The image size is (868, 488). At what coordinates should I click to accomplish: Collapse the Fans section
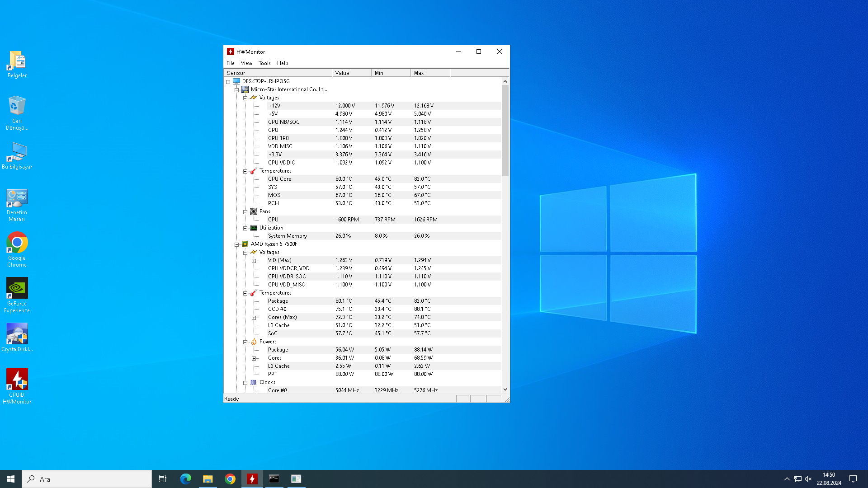click(x=245, y=212)
